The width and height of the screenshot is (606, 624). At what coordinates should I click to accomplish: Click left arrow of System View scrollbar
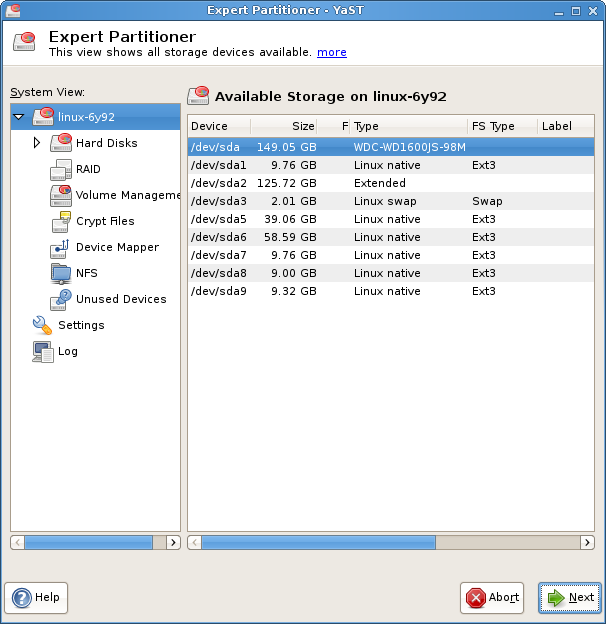point(17,542)
